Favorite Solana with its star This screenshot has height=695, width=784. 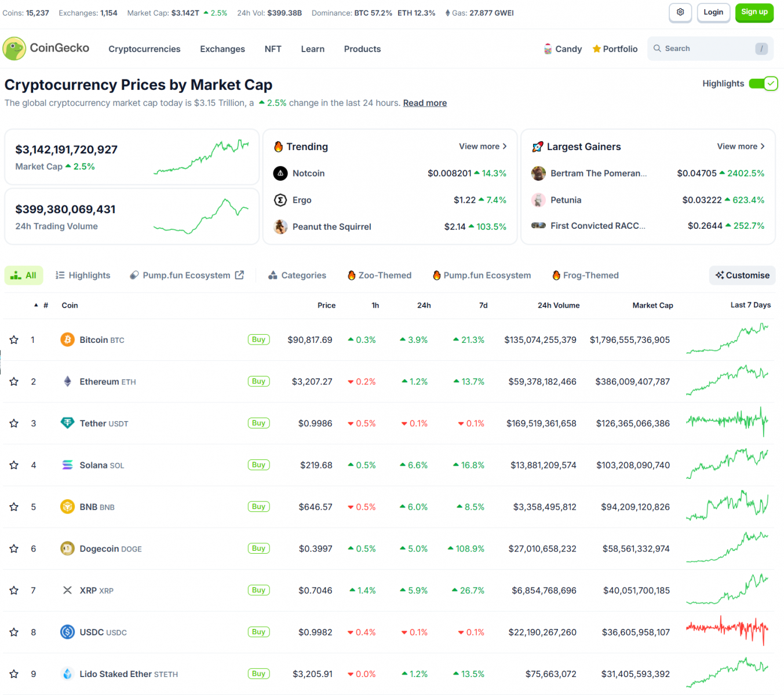14,464
